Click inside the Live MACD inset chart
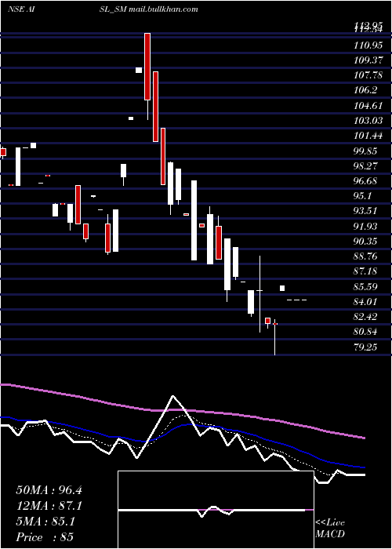Viewport: 392px width, 549px height. pos(216,510)
